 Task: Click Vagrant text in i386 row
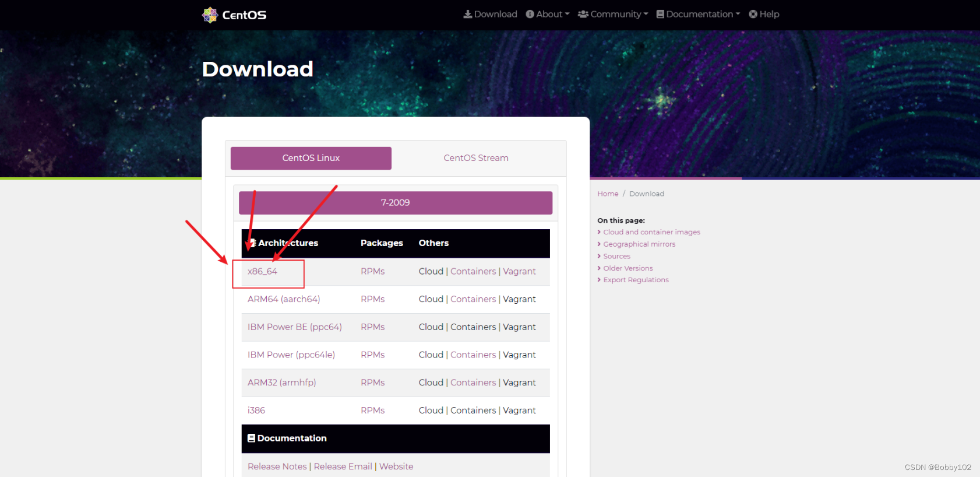pos(519,411)
